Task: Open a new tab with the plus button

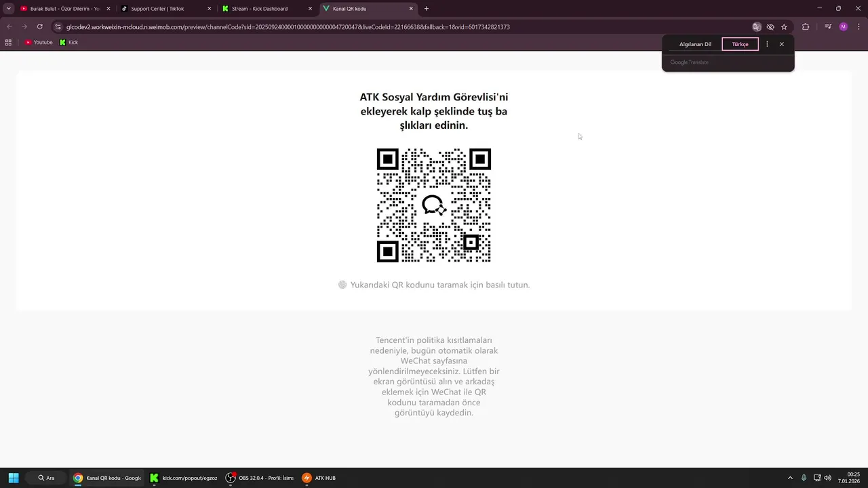Action: tap(426, 9)
